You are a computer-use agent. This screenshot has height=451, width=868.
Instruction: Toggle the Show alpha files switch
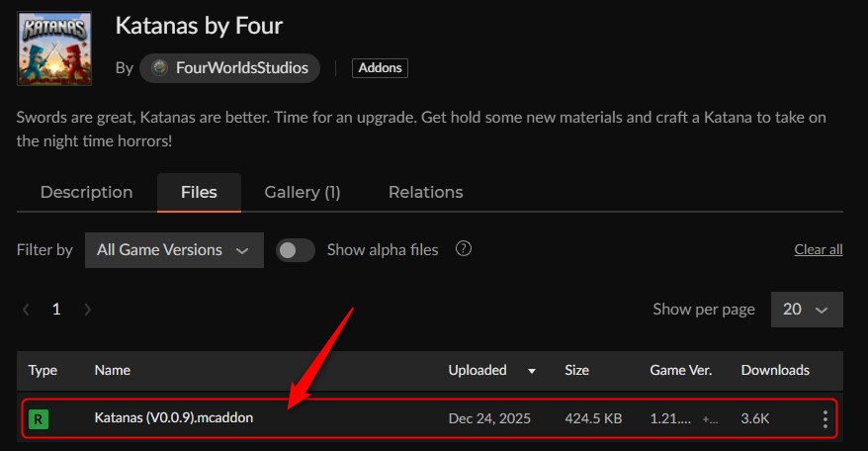click(x=296, y=250)
